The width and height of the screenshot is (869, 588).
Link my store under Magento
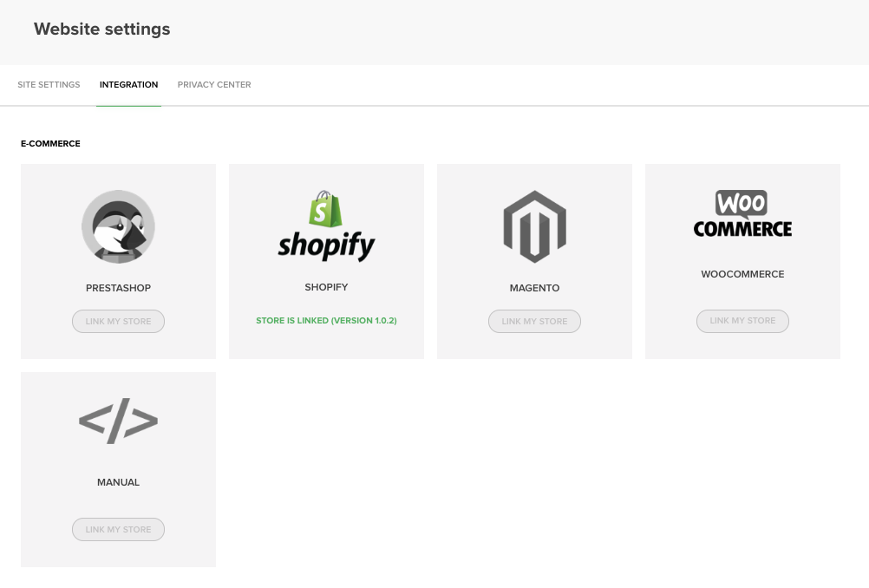pyautogui.click(x=535, y=322)
